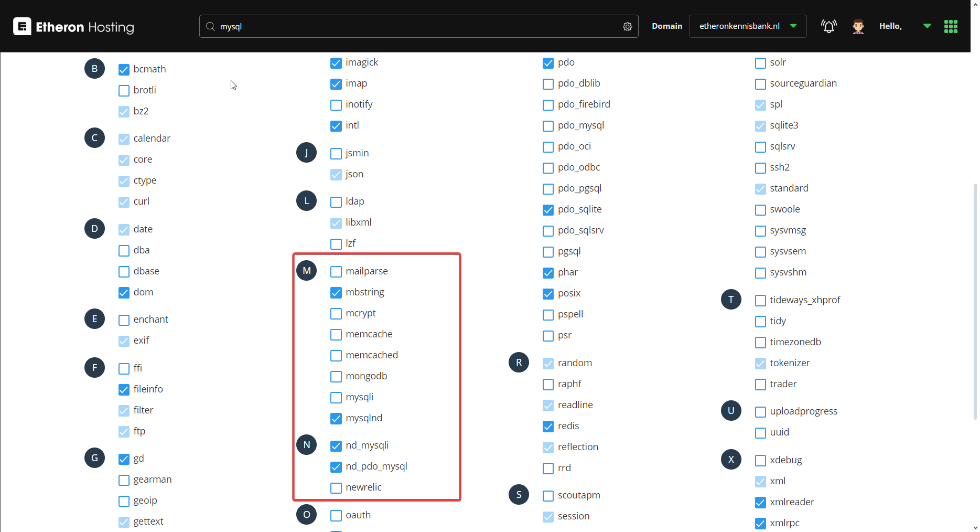Image resolution: width=980 pixels, height=532 pixels.
Task: Click the user avatar icon
Action: 858,26
